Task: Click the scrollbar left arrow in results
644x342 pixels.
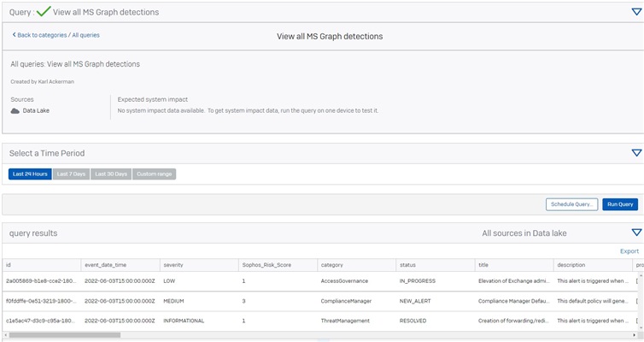Action: point(5,335)
